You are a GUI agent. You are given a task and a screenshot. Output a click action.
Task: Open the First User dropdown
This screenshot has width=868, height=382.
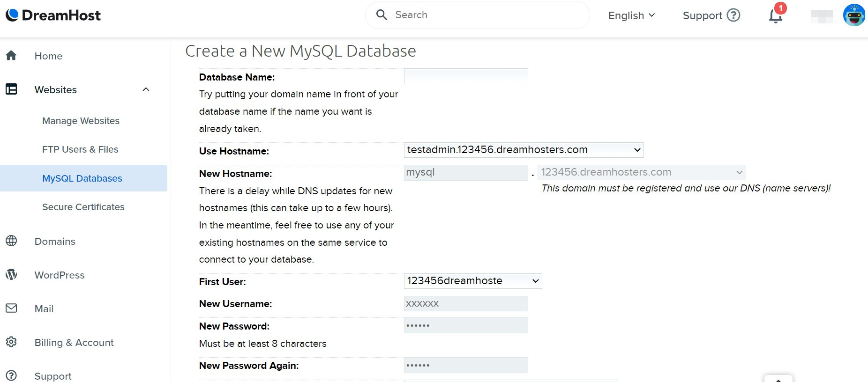(472, 281)
